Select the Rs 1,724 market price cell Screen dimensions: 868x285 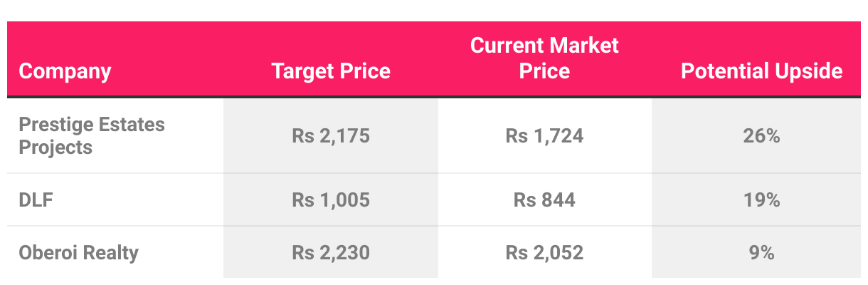click(x=544, y=135)
